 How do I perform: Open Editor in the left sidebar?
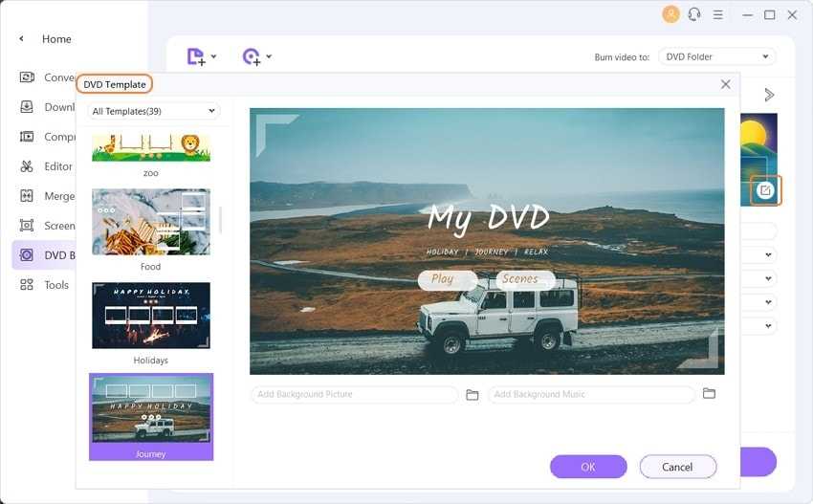pos(57,166)
